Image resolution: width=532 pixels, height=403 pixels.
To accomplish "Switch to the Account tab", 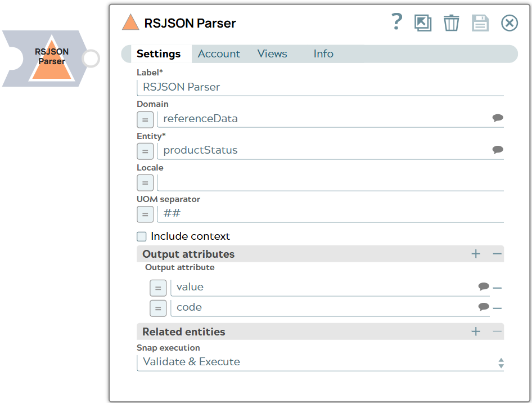I will click(219, 53).
